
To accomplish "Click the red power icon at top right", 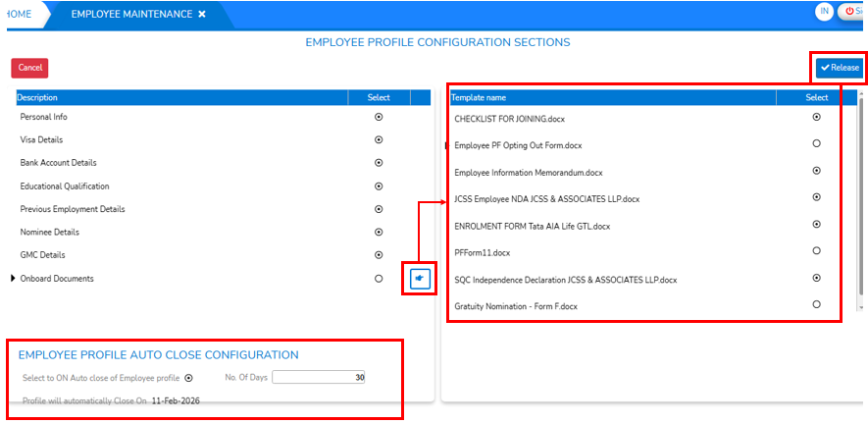I will tap(851, 12).
